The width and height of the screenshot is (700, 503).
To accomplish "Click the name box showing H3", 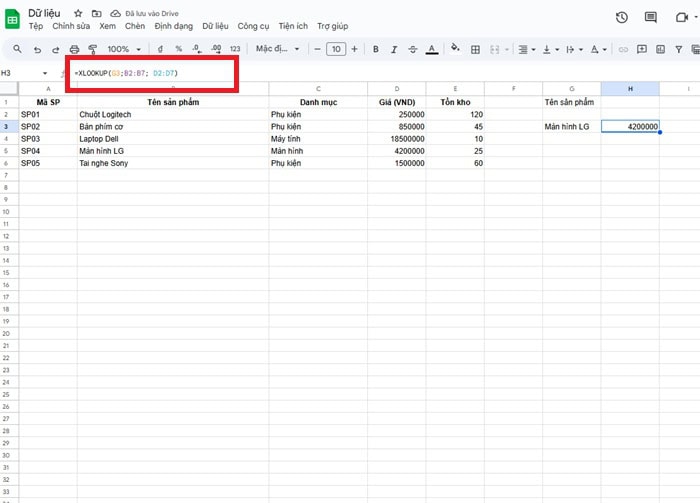I will click(22, 73).
